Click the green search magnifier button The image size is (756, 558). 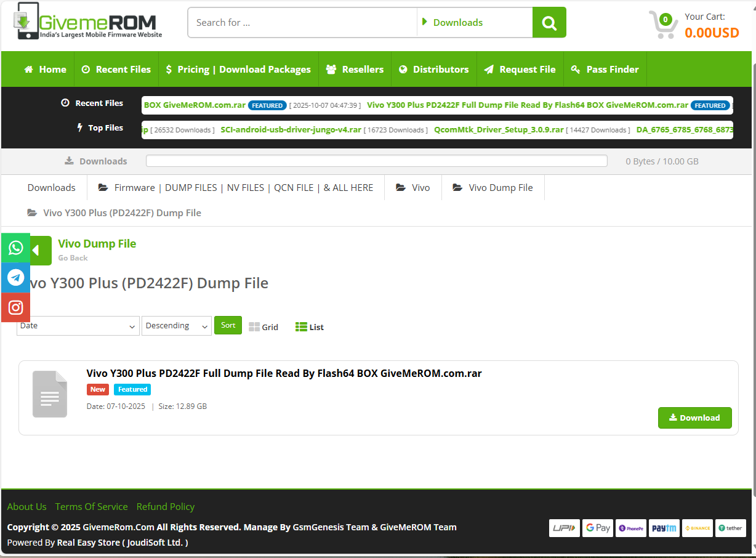pos(549,23)
